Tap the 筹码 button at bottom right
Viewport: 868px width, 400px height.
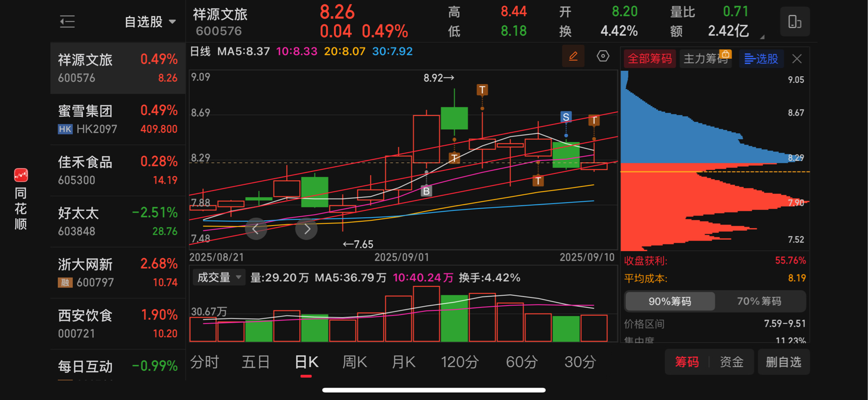(687, 362)
